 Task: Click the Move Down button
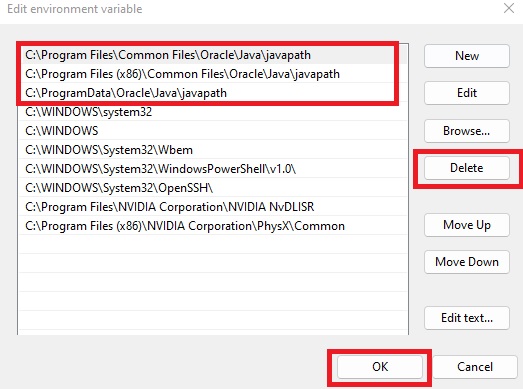click(x=467, y=262)
